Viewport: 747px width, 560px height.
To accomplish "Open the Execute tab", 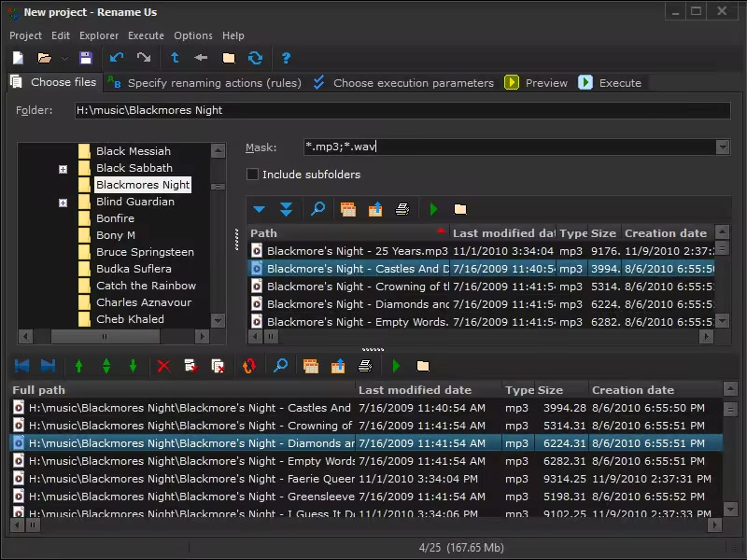I will click(x=611, y=83).
